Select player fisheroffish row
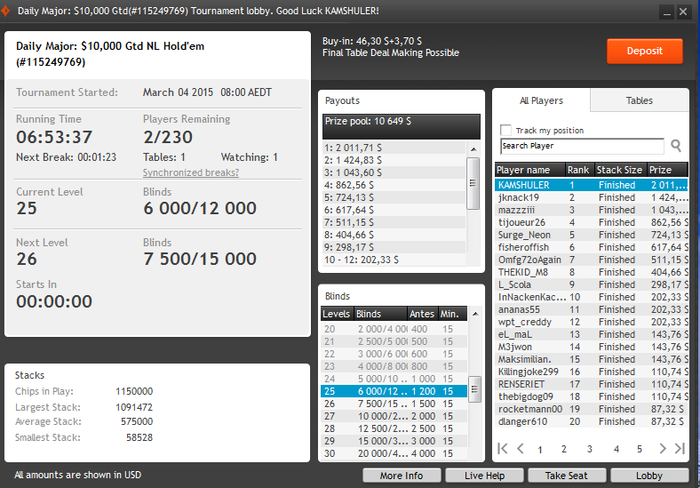 [591, 247]
